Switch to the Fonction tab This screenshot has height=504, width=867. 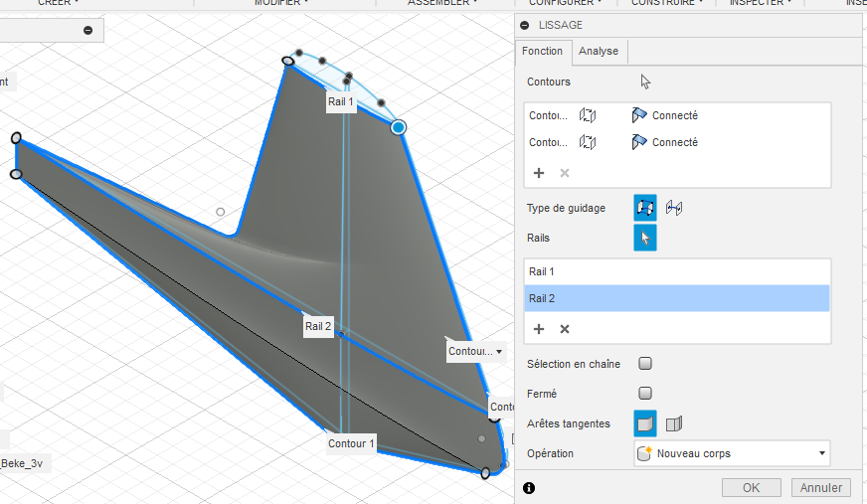pos(542,51)
